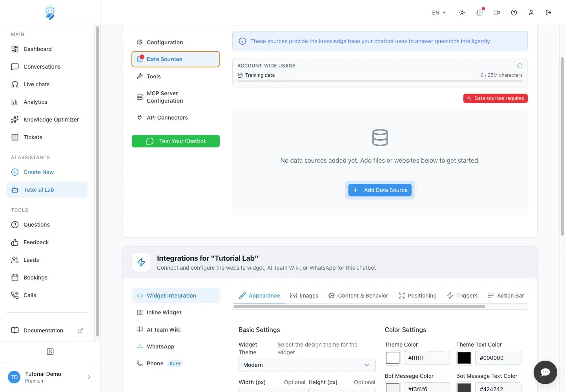Click the Integrations lightning bolt icon
565x392 pixels.
click(141, 262)
